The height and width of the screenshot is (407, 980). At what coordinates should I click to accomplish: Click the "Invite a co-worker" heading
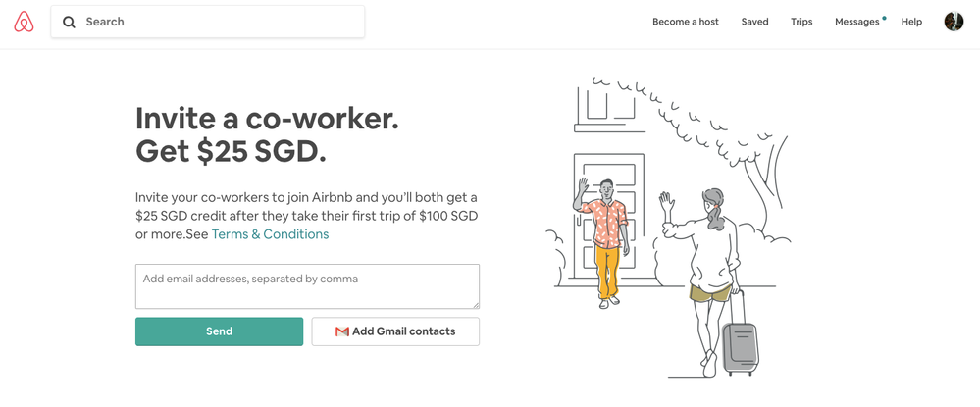[x=267, y=119]
